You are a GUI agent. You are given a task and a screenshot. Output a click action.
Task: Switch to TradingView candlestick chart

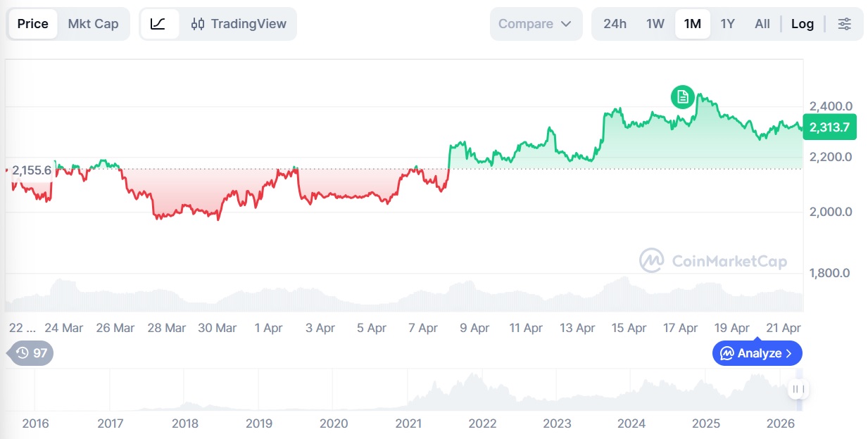[x=239, y=24]
